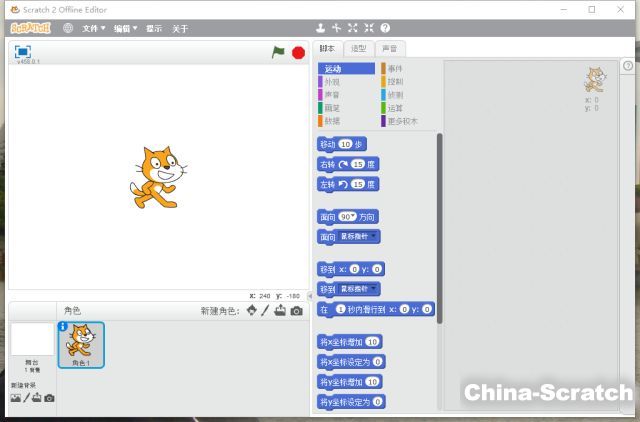Select the scissors delete tool

pyautogui.click(x=336, y=28)
